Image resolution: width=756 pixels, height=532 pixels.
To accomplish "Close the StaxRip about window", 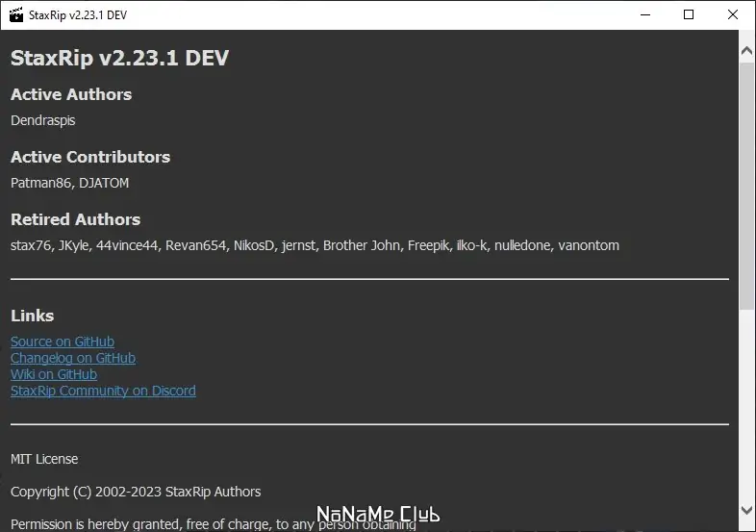I will (732, 15).
